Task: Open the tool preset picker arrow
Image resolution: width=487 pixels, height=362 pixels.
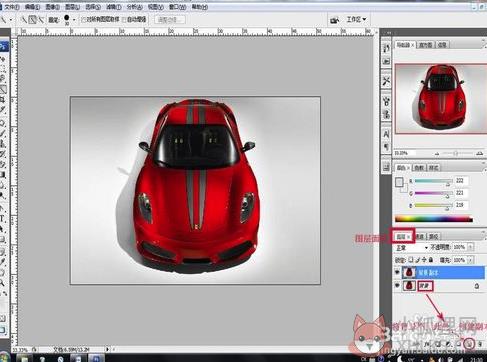Action: 11,20
